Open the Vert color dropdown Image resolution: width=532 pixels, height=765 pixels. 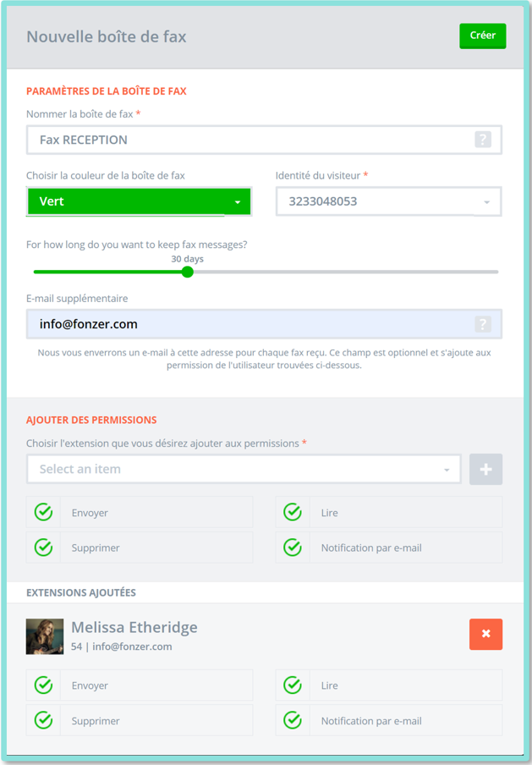coord(139,201)
